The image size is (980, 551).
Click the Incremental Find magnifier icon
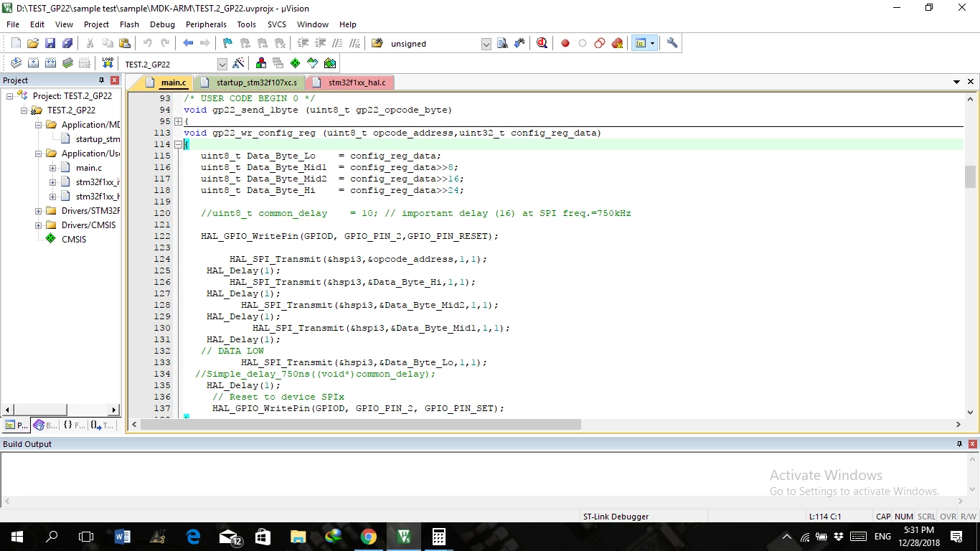tap(519, 43)
